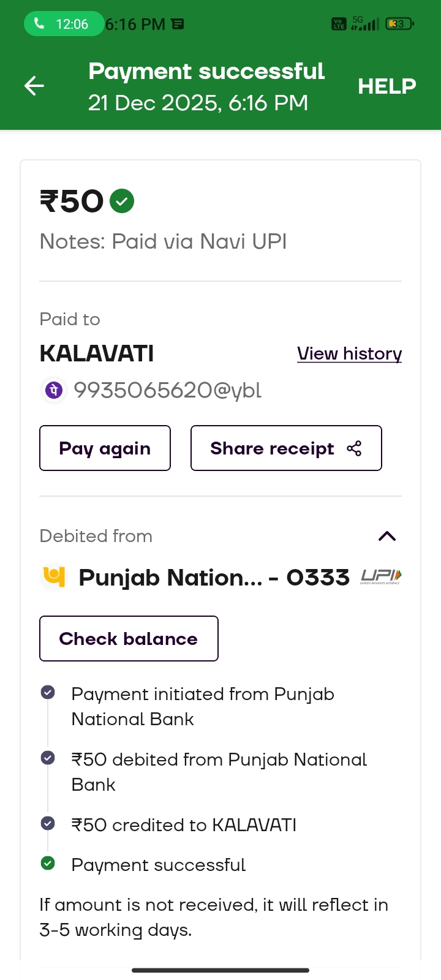The width and height of the screenshot is (441, 980).
Task: Tap the PhonePe icon beside UPI ID
Action: [x=54, y=390]
